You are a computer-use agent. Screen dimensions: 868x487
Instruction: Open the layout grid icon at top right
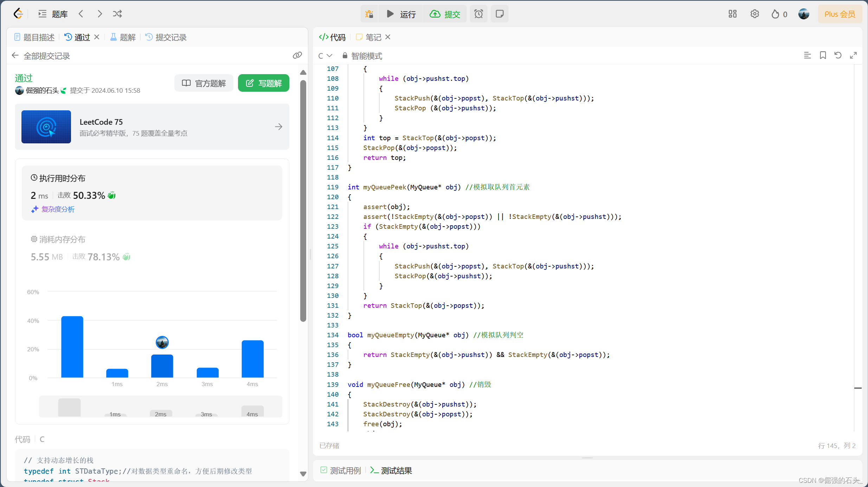pyautogui.click(x=733, y=14)
